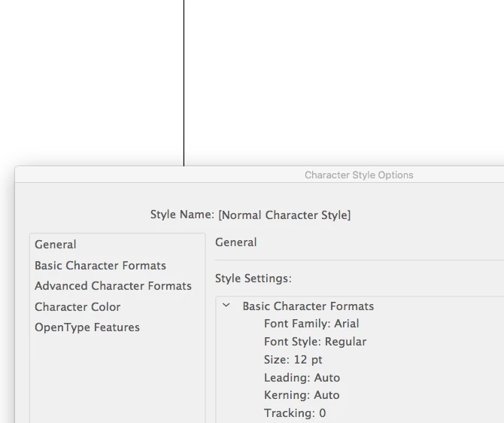This screenshot has height=423, width=504.
Task: Click the Style Settings label
Action: (x=254, y=278)
